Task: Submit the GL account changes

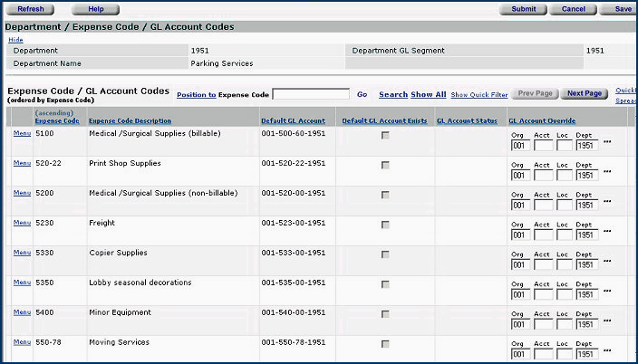Action: pyautogui.click(x=523, y=9)
